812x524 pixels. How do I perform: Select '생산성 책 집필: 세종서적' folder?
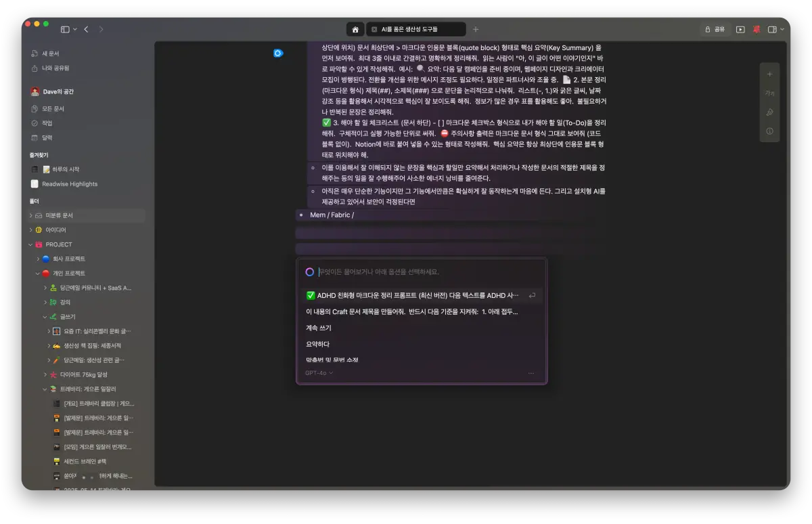tap(93, 346)
